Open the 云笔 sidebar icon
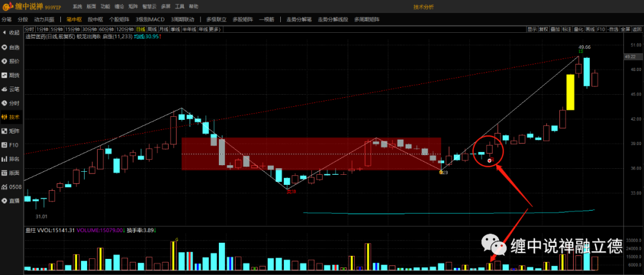Screen dimensions: 644x275 coord(11,89)
